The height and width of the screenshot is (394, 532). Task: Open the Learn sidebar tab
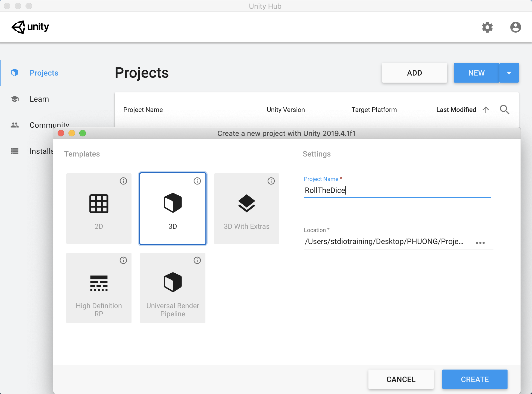tap(39, 99)
